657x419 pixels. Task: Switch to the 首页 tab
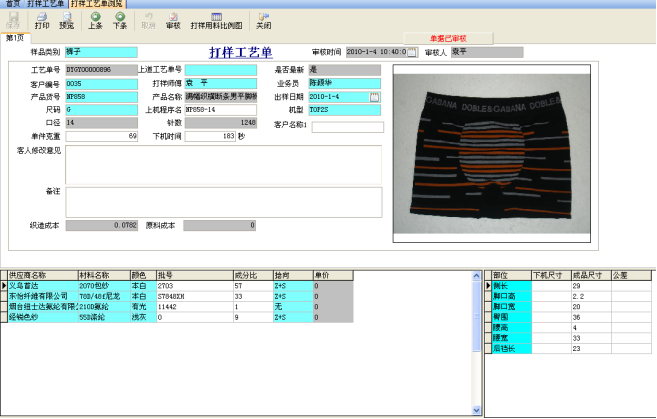(x=12, y=4)
